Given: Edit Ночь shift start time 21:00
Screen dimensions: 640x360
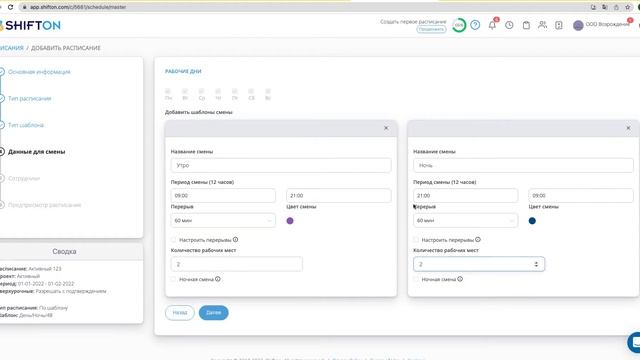Looking at the screenshot, I should [465, 196].
